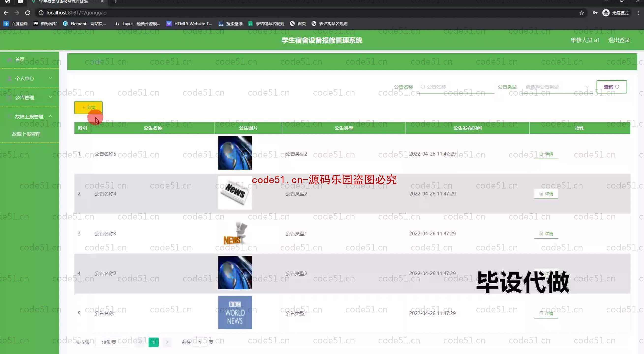View 详情 for 公告名称3
The image size is (644, 354).
click(546, 234)
